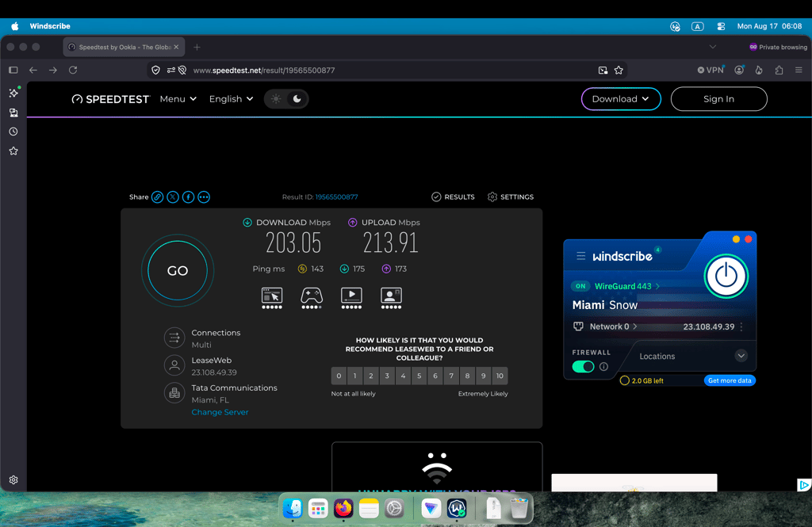Reload the Speedtest page

point(73,70)
